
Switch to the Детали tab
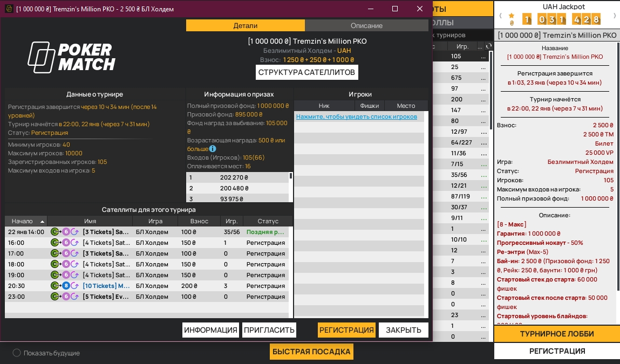tap(245, 25)
